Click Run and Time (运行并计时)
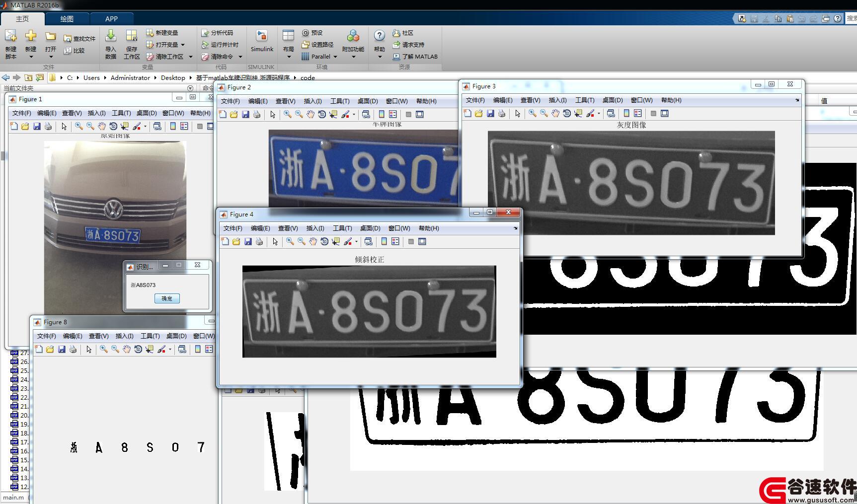Viewport: 857px width, 504px height. 220,45
